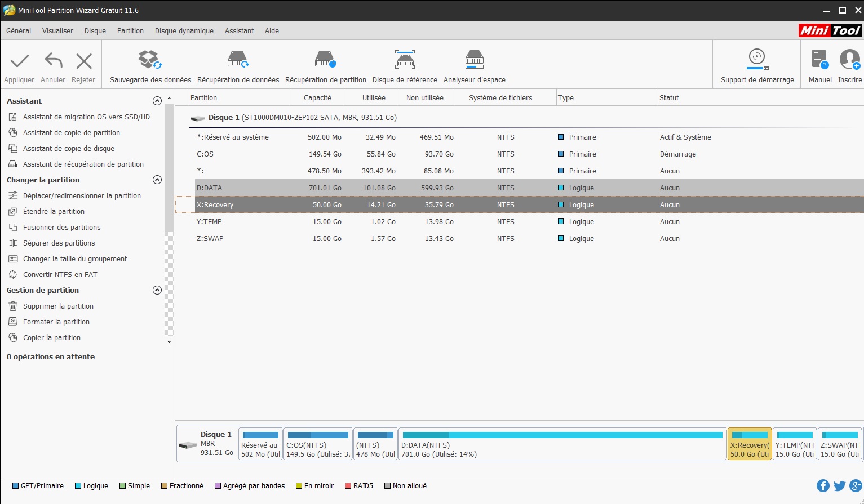Image resolution: width=864 pixels, height=504 pixels.
Task: Launch Récupération de partition tool
Action: pos(326,67)
